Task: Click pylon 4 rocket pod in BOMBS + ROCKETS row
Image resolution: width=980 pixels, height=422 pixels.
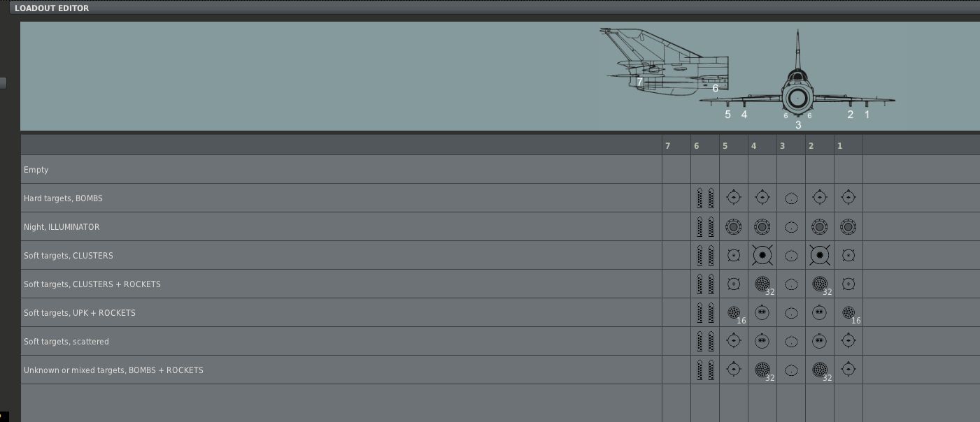Action: tap(762, 370)
